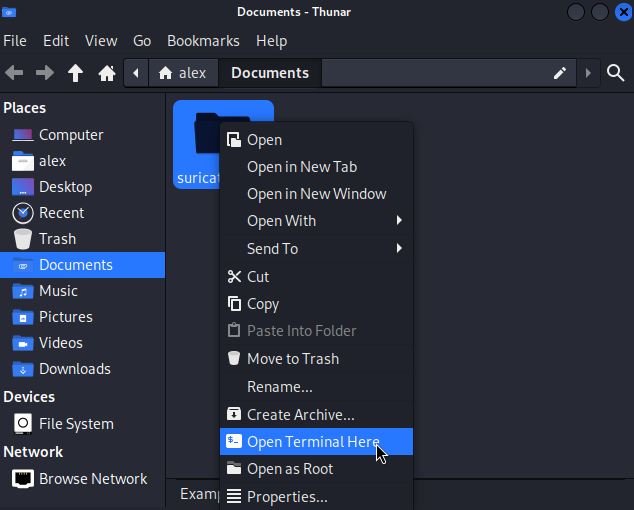Choose Open in New Window
Image resolution: width=634 pixels, height=510 pixels.
tap(316, 194)
